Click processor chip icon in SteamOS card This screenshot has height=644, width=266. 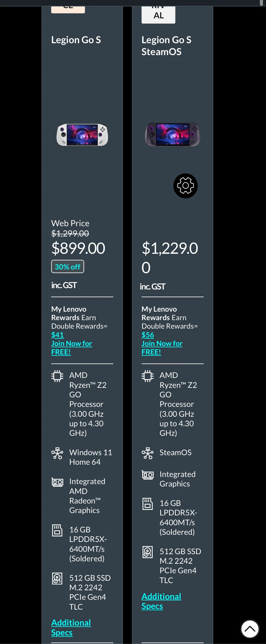coord(148,376)
